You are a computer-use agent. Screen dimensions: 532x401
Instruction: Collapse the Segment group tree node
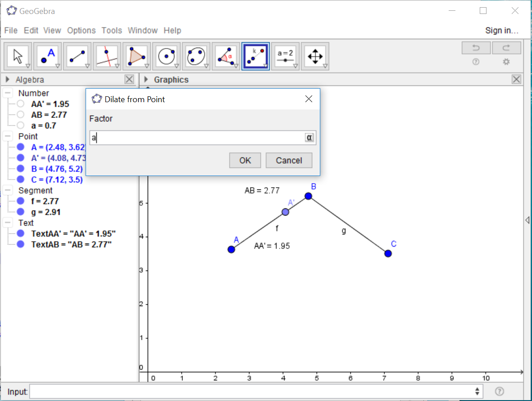click(x=8, y=190)
